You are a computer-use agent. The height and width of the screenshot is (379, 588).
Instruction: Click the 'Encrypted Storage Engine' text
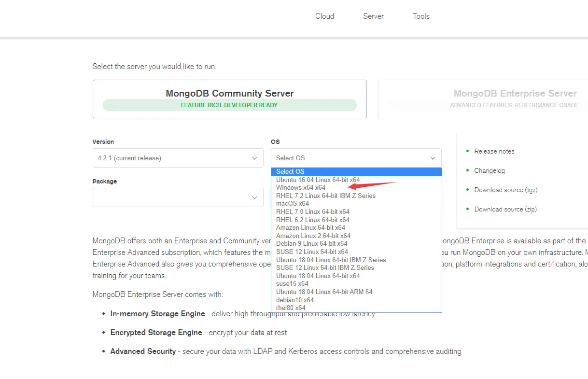(x=156, y=333)
